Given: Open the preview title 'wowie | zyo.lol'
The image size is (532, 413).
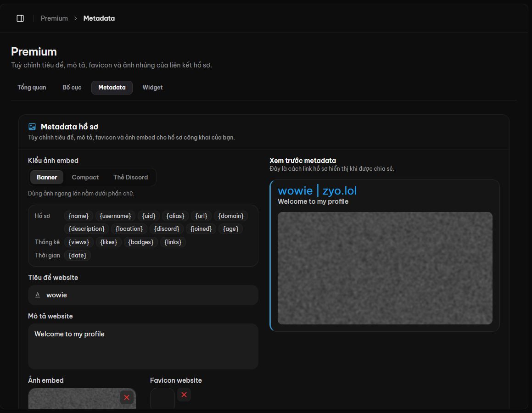Looking at the screenshot, I should pyautogui.click(x=317, y=190).
